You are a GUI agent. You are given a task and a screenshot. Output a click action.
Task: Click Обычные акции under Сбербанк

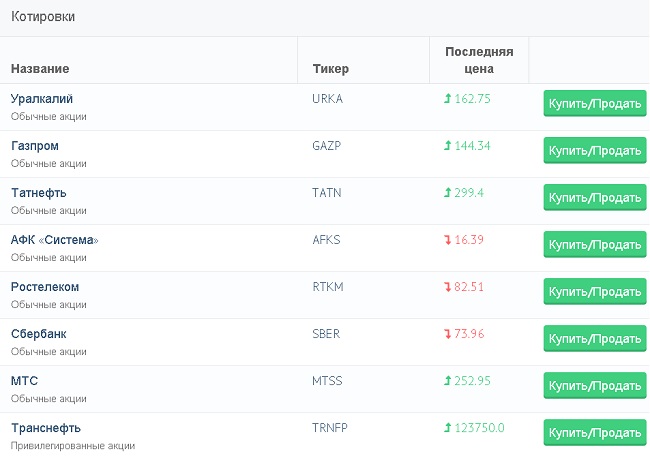[49, 352]
